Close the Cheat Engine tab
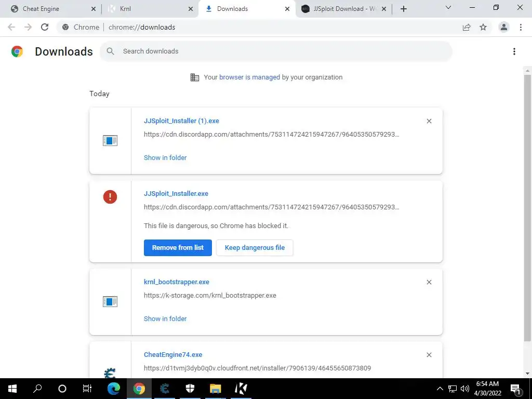The height and width of the screenshot is (399, 532). (94, 9)
